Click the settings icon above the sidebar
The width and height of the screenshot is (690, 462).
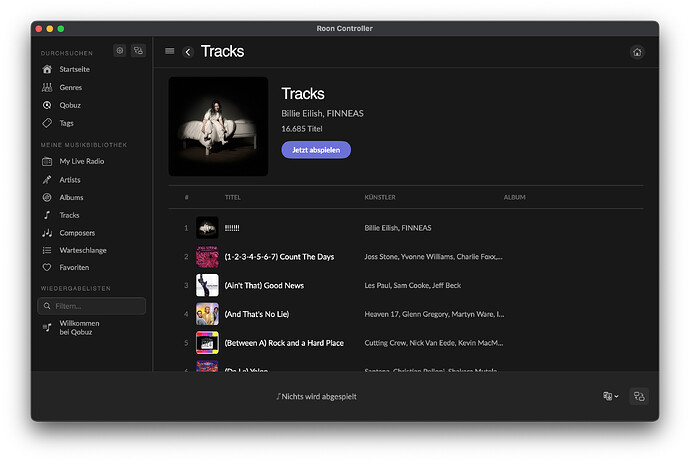click(120, 50)
